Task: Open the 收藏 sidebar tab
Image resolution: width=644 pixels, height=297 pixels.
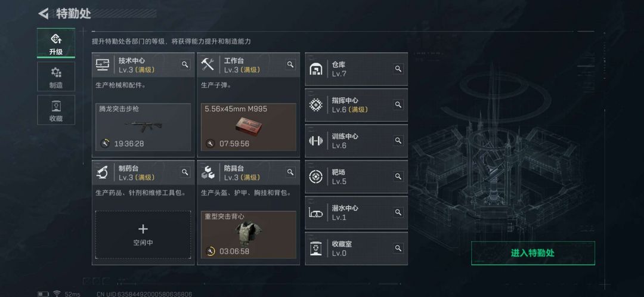Action: [x=56, y=110]
